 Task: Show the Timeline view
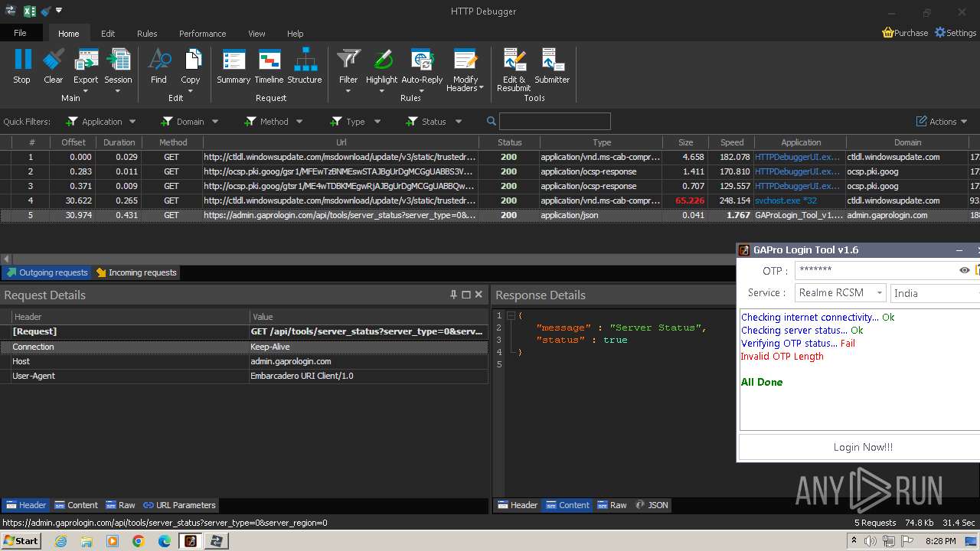(269, 66)
